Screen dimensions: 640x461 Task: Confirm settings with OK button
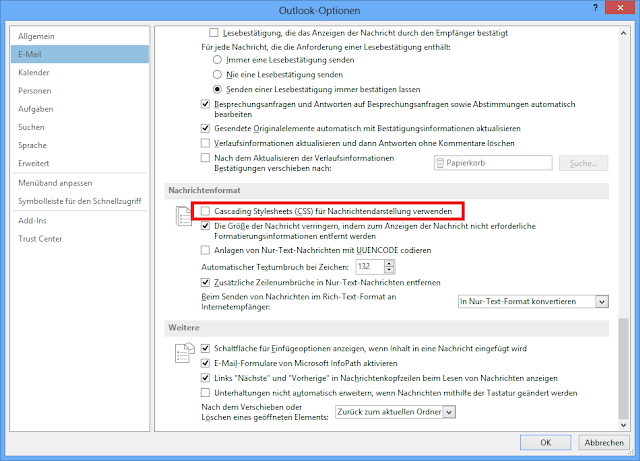point(546,443)
